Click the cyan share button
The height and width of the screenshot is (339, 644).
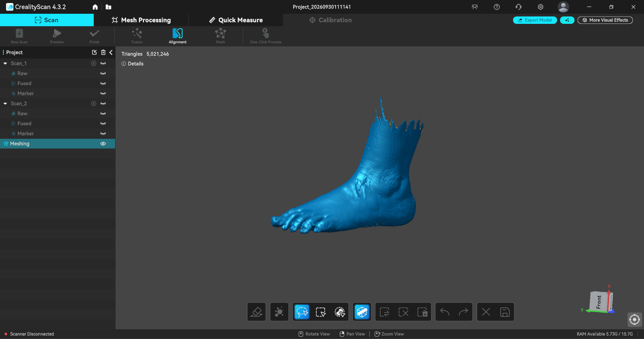click(x=567, y=20)
